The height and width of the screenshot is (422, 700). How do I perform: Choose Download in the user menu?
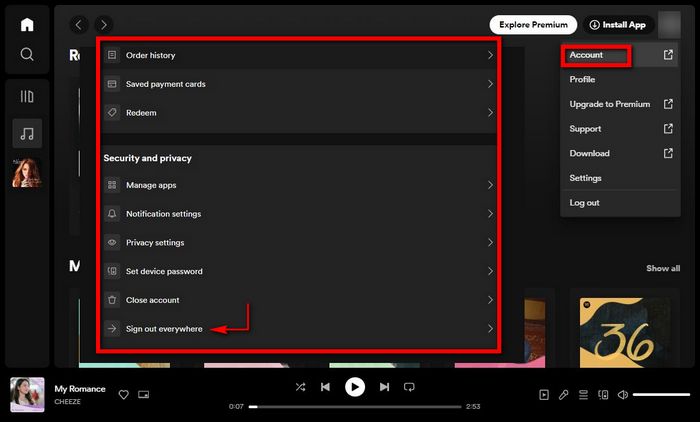620,153
